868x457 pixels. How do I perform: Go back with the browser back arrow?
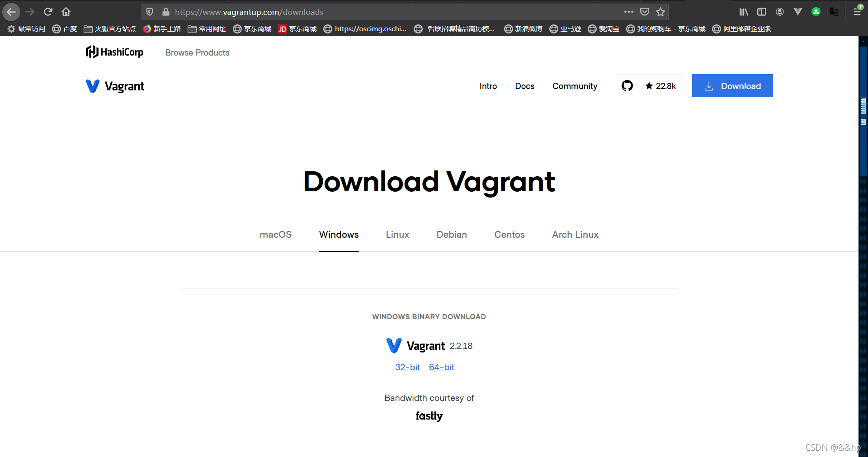click(11, 12)
